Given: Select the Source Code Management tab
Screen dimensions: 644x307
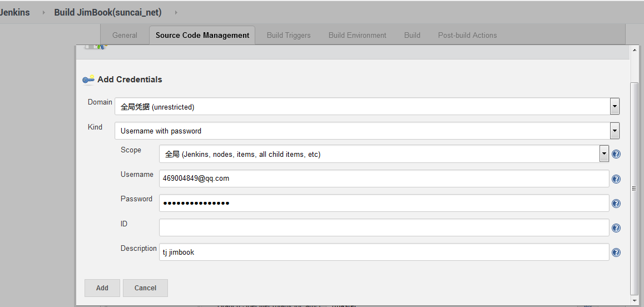Looking at the screenshot, I should pyautogui.click(x=202, y=36).
